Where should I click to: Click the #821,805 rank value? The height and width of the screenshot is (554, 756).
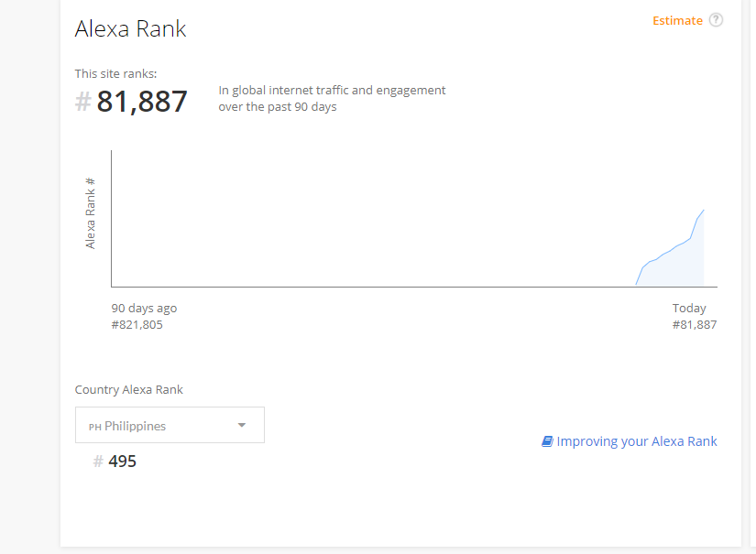click(137, 325)
